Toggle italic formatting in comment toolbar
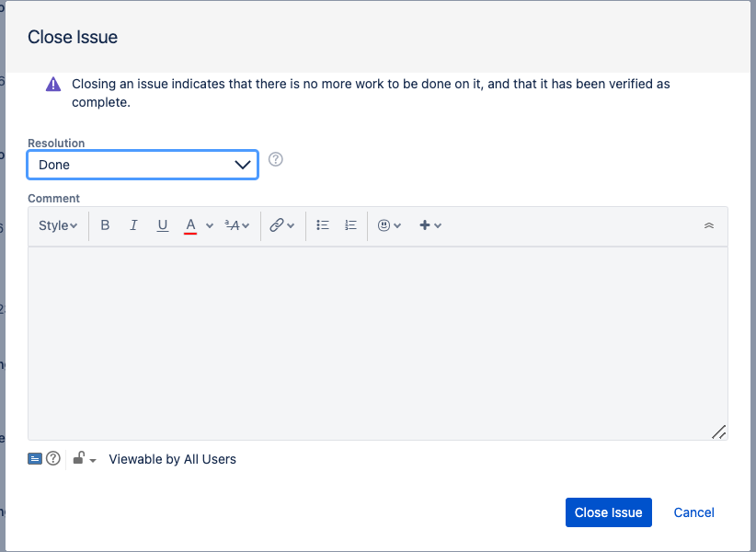Screen dimensions: 756x552 coord(133,225)
